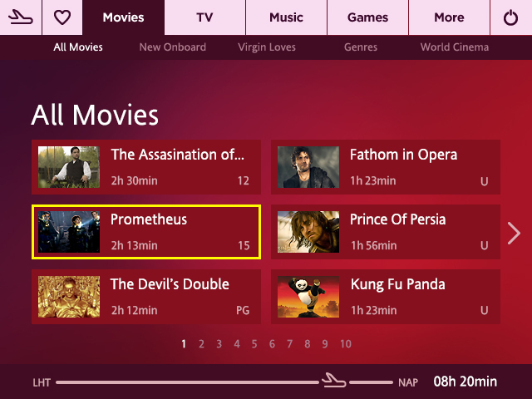This screenshot has width=532, height=399.
Task: Choose Prince Of Persia movie
Action: (386, 232)
